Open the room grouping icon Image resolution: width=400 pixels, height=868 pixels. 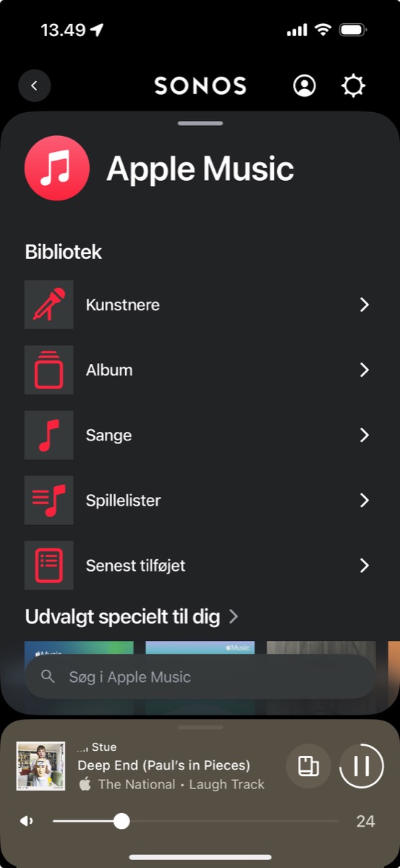coord(309,765)
